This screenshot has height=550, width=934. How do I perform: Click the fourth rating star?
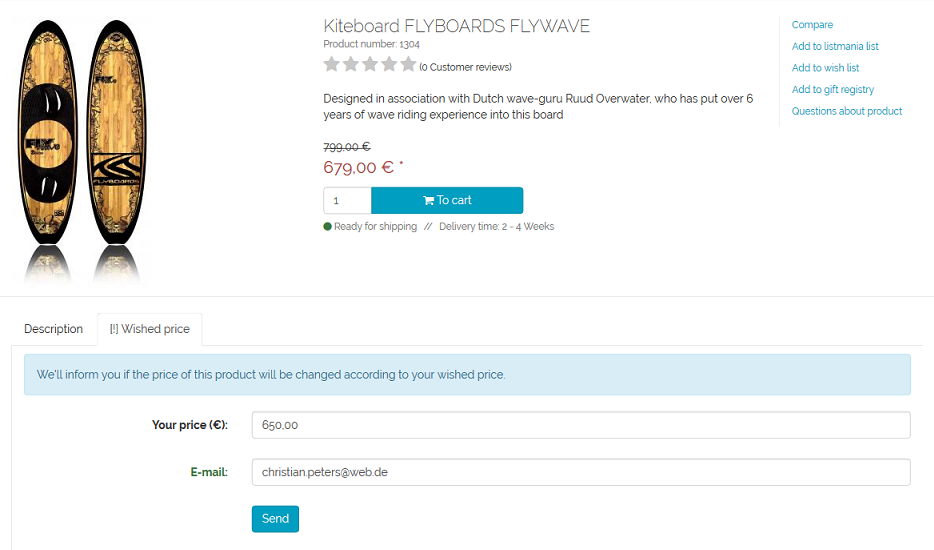click(389, 65)
